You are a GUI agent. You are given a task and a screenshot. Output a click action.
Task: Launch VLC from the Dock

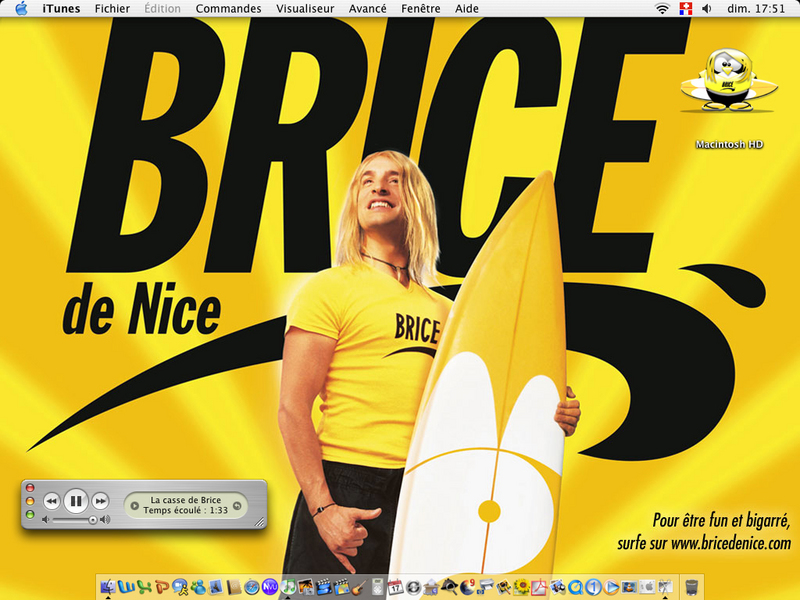coord(629,587)
